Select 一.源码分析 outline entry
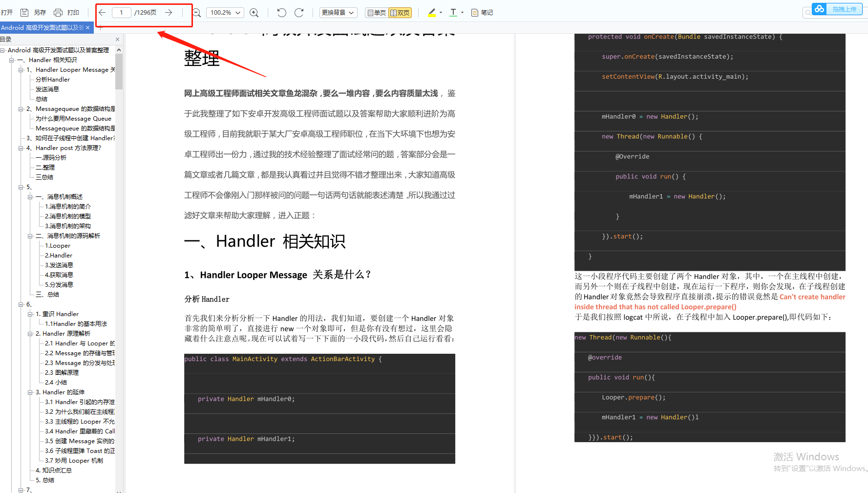This screenshot has height=493, width=868. tap(51, 157)
